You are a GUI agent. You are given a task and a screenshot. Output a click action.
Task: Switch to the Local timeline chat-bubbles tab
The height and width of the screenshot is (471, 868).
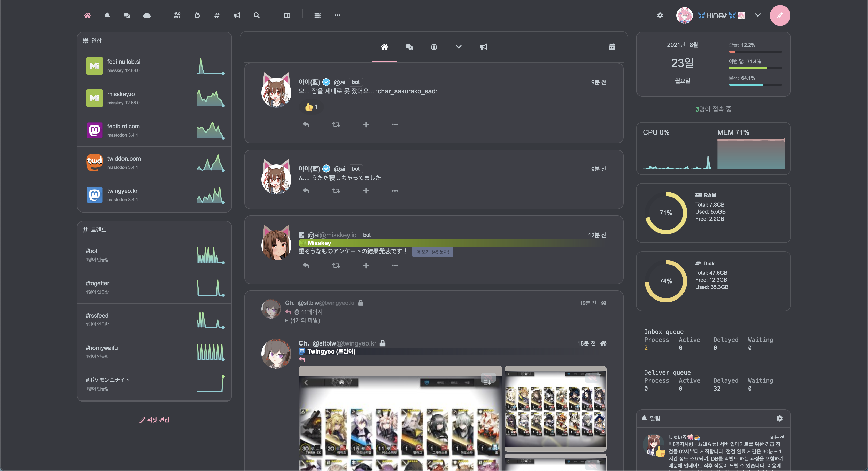[409, 47]
